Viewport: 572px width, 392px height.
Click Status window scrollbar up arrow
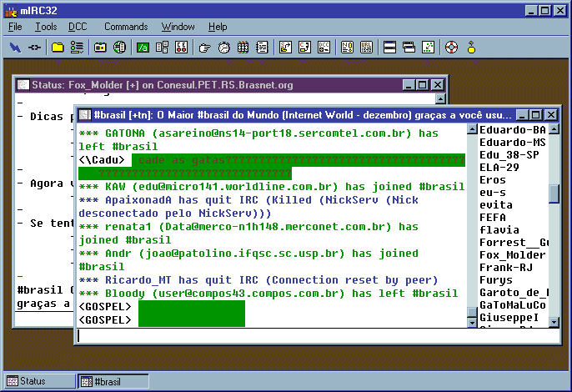440,98
